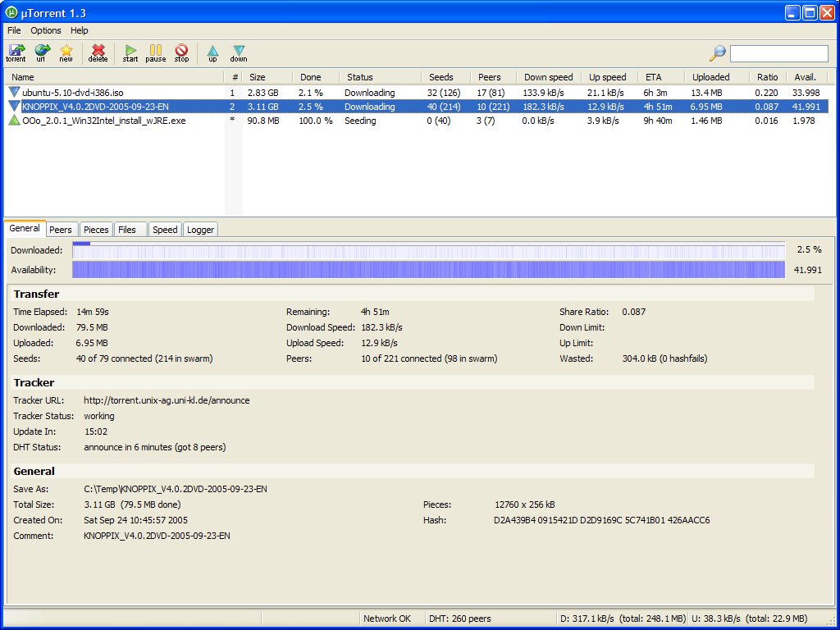The width and height of the screenshot is (840, 630).
Task: Sort torrents by Down speed column header
Action: tap(549, 77)
